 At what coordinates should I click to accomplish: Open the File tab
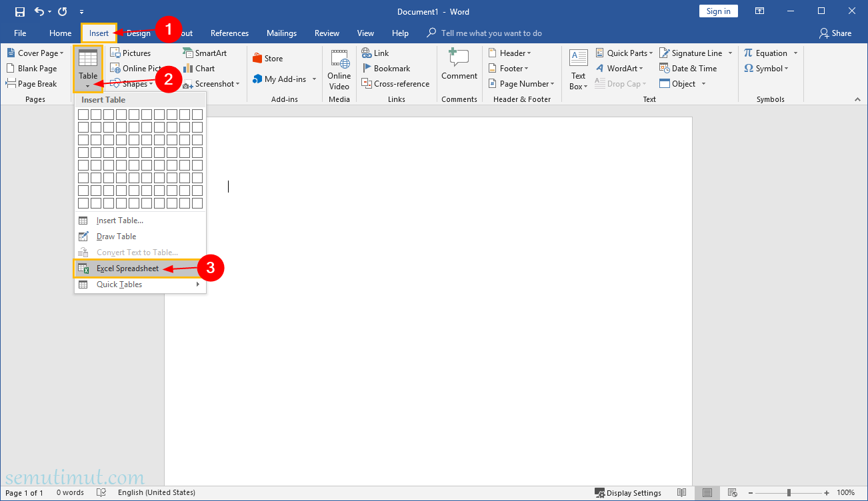point(20,33)
